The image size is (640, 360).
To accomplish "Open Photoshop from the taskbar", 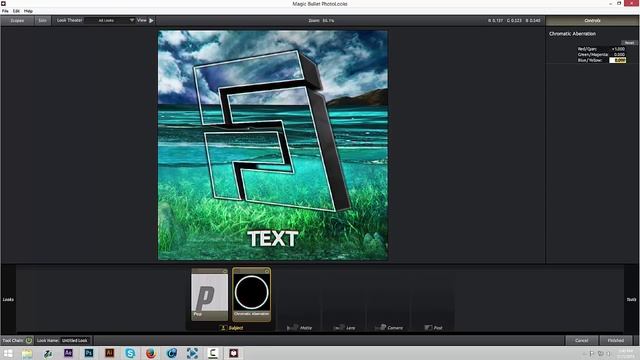I will [89, 353].
